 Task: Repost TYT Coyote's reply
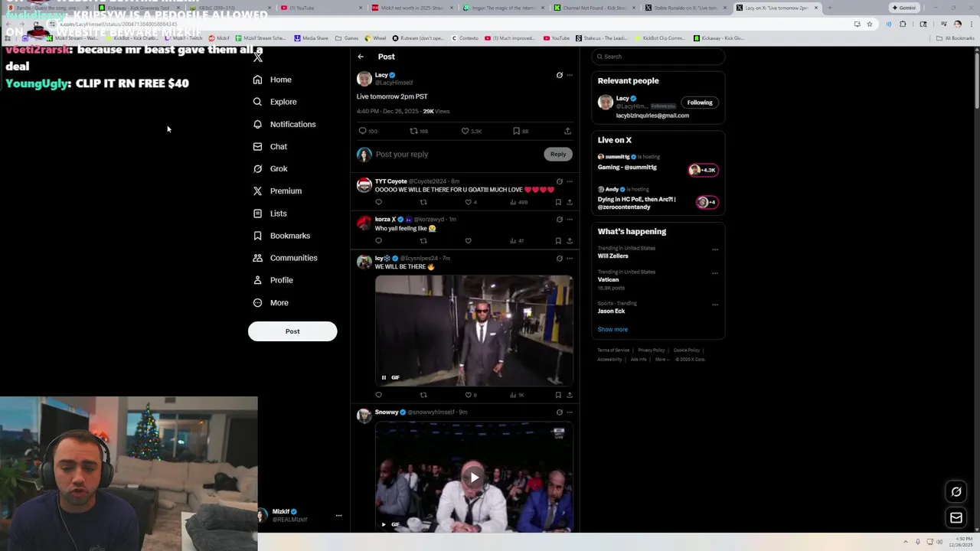point(423,202)
